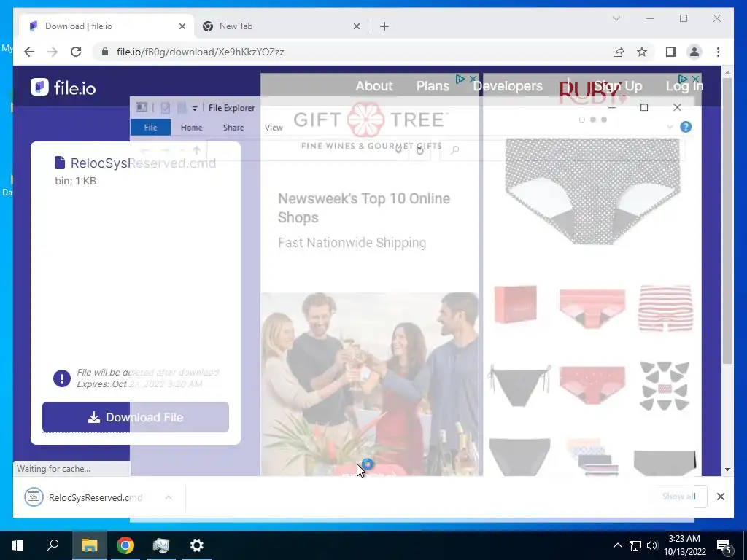Viewport: 747px width, 560px height.
Task: Open Chrome profile avatar
Action: click(694, 52)
